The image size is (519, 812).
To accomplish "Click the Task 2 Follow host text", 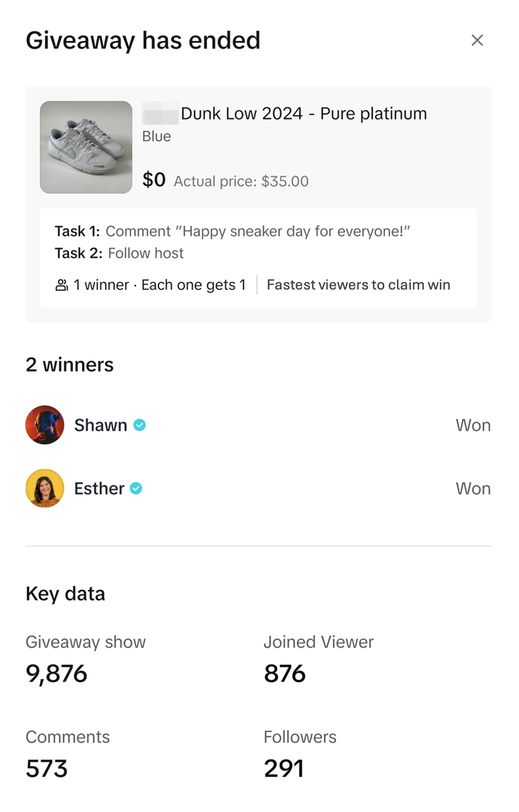I will pos(145,253).
